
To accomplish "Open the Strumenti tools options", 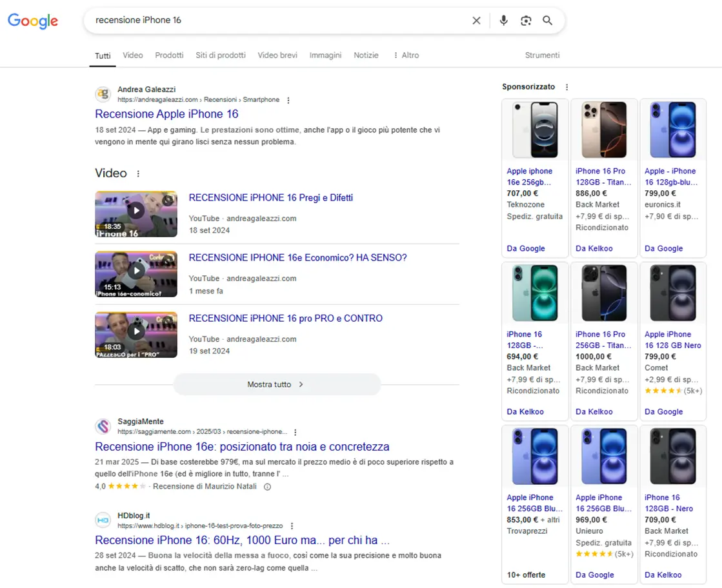I will [542, 55].
